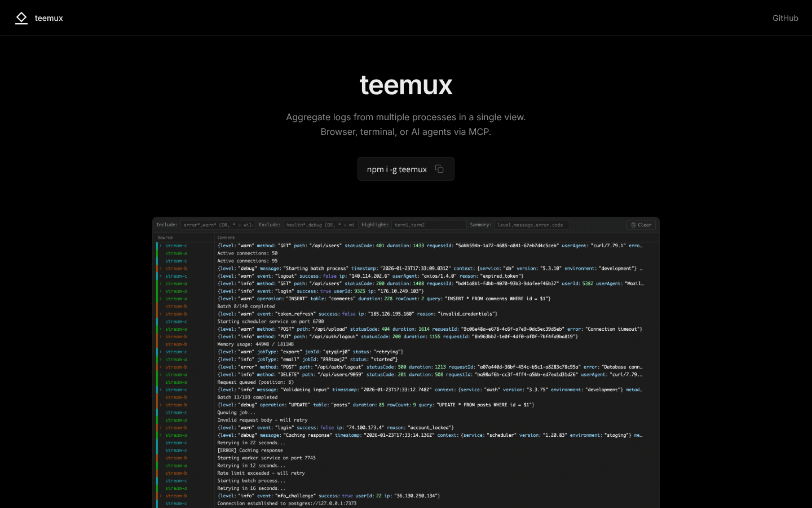
Task: Expand the "Starting batch process" debug row
Action: pyautogui.click(x=161, y=269)
